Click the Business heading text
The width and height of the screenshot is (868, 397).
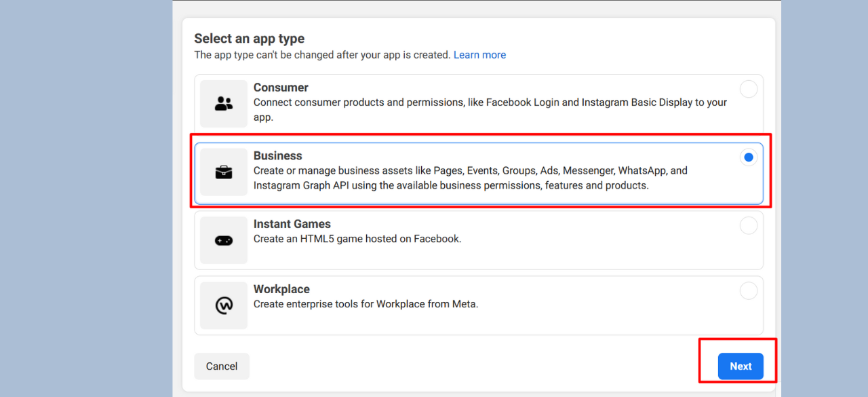point(278,156)
